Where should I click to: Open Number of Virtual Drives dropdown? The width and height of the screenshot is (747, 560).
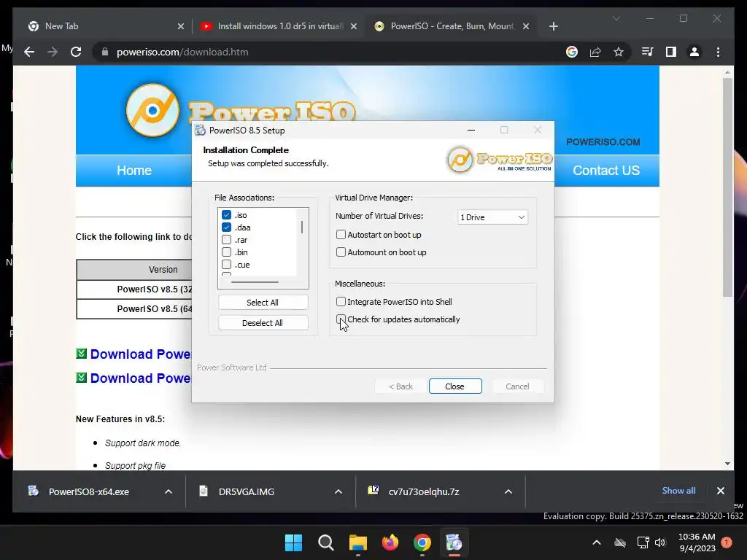click(x=492, y=217)
